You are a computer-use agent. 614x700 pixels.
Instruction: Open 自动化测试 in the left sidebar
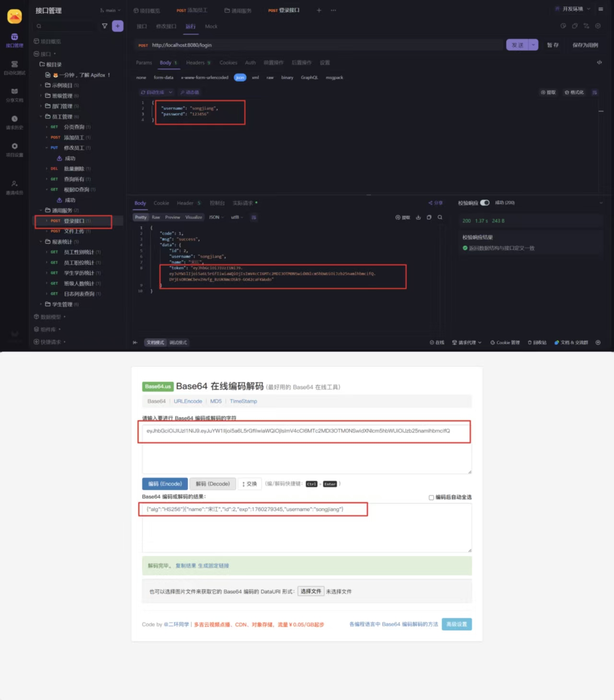click(14, 68)
